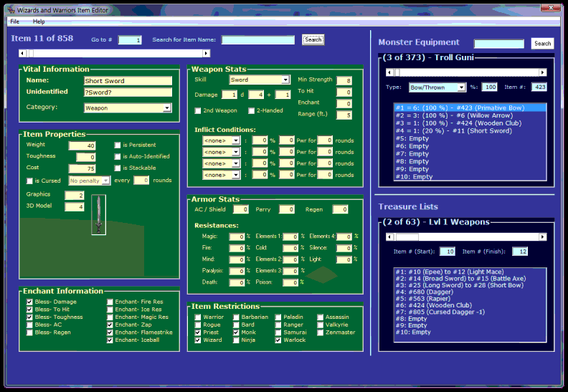Open the Category dropdown
The image size is (568, 392).
pyautogui.click(x=166, y=108)
